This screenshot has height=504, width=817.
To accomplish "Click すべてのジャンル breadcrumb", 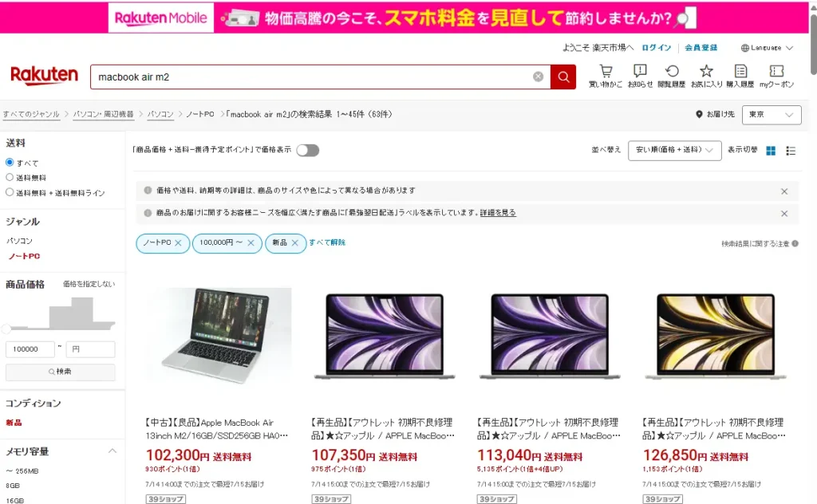I will (x=31, y=115).
